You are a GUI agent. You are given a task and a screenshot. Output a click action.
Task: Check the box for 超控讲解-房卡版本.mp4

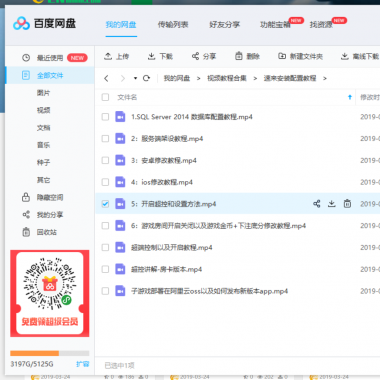point(105,269)
